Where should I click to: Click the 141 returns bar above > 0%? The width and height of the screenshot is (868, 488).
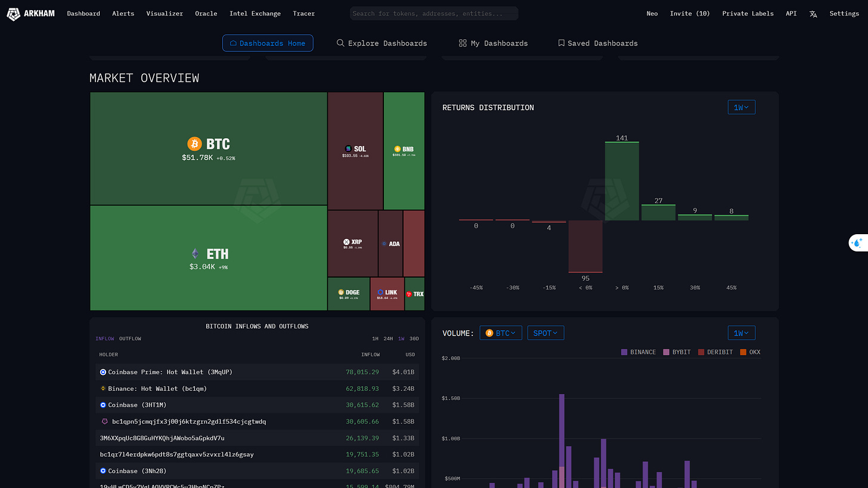[x=622, y=181]
